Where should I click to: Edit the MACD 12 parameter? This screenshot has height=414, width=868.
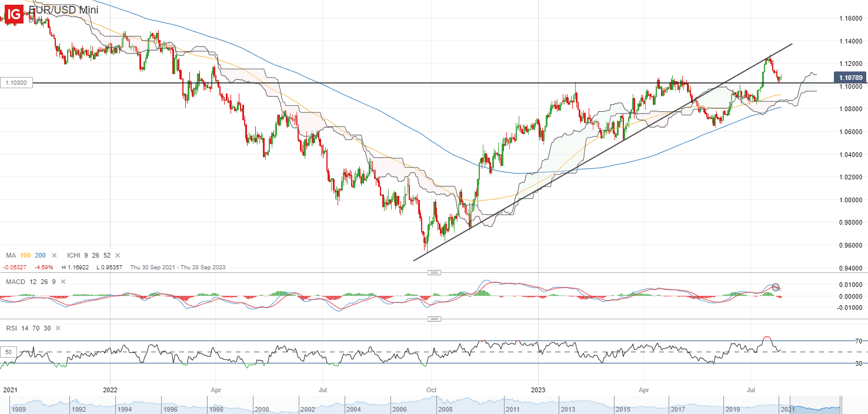click(33, 282)
